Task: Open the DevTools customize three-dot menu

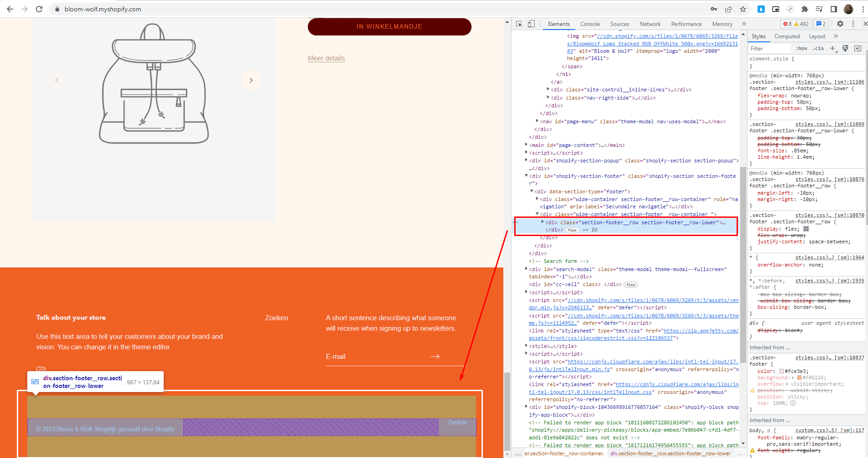Action: coord(853,24)
